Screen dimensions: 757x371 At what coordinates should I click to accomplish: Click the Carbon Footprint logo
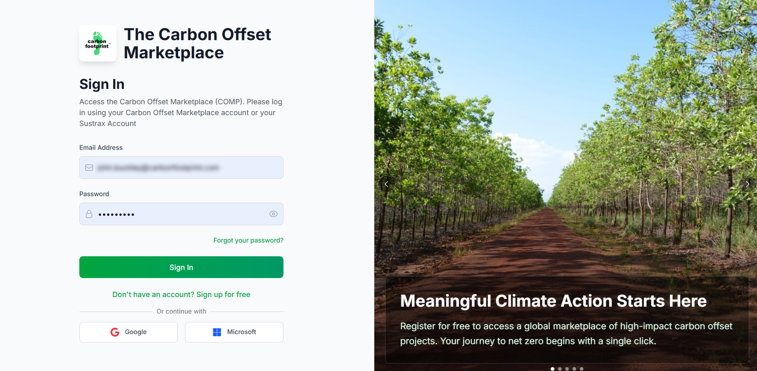98,43
